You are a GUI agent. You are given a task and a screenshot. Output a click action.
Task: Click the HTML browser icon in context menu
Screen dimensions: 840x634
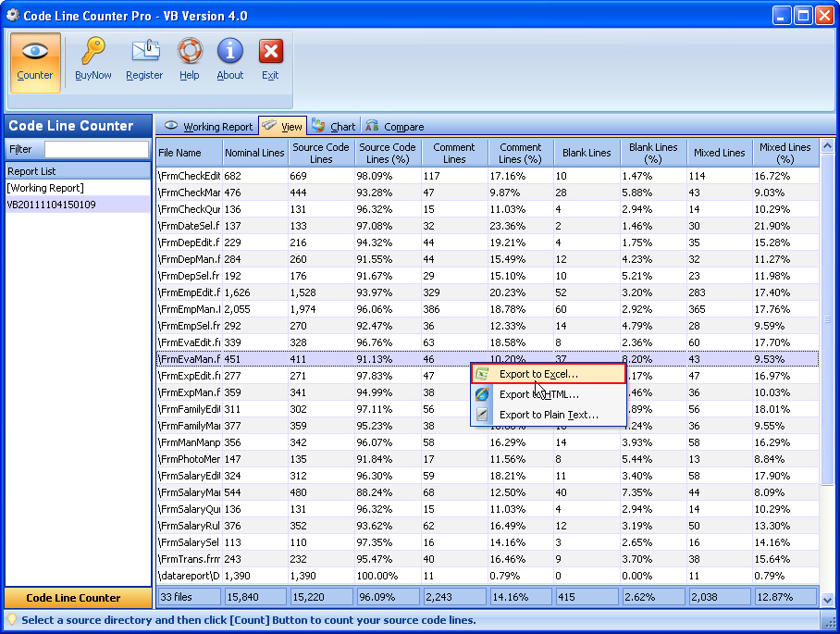[x=482, y=394]
